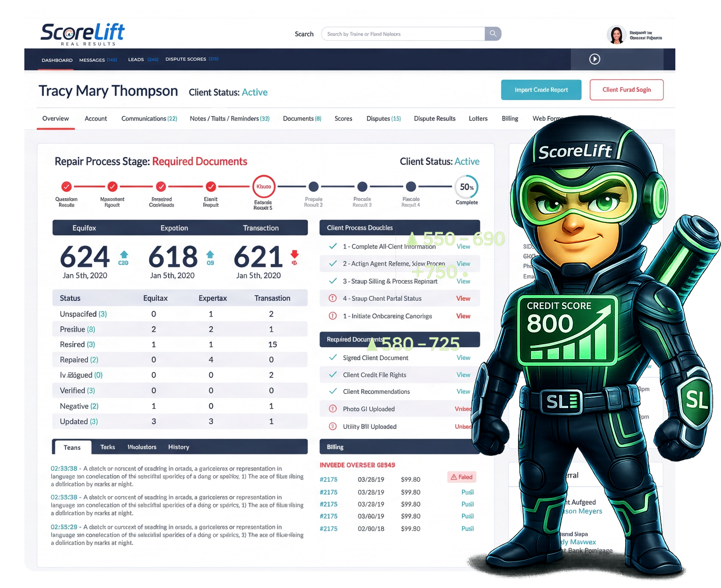Viewport: 721px width, 588px height.
Task: Click the Transaction 621 down arrow icon
Action: pos(294,254)
